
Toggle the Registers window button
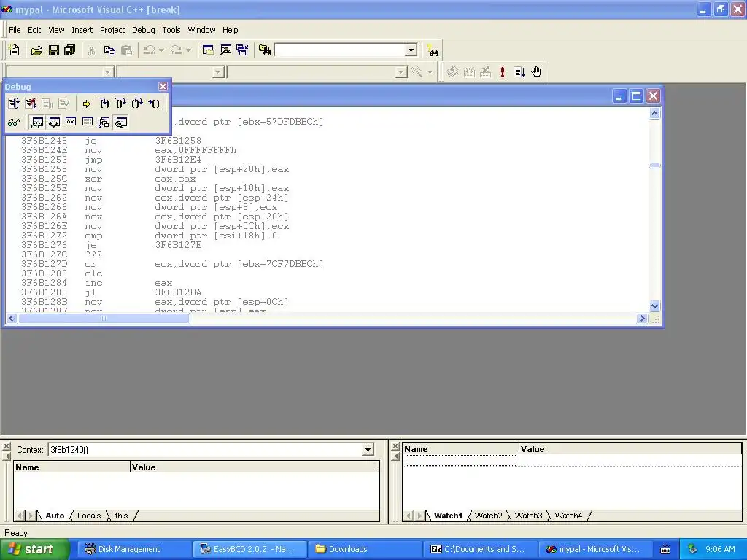tap(71, 122)
